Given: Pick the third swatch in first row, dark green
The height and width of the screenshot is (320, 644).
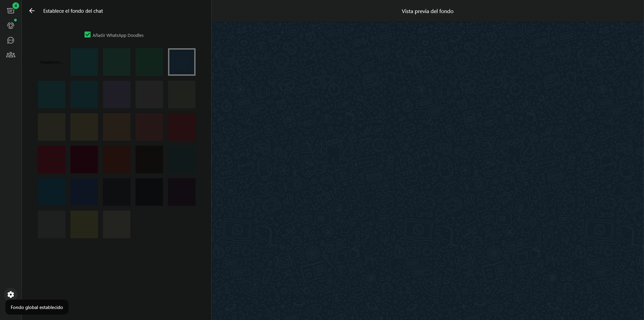Looking at the screenshot, I should [117, 62].
